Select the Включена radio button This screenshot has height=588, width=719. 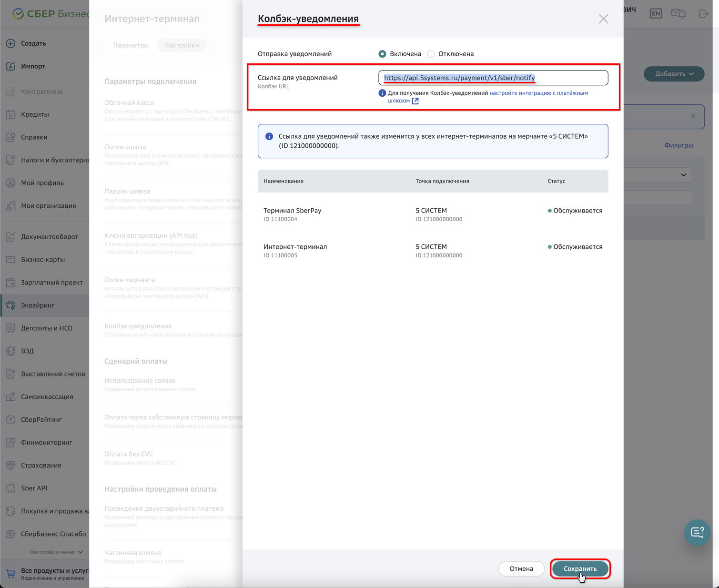click(382, 54)
